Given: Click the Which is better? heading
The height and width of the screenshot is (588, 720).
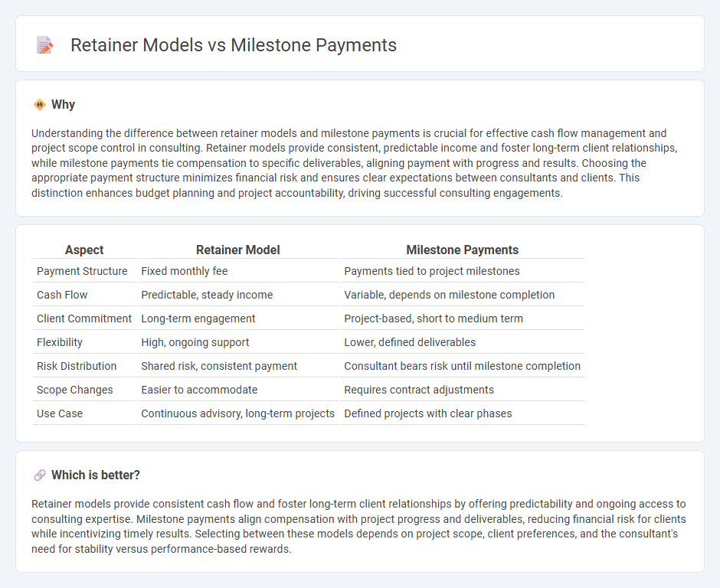Looking at the screenshot, I should 96,475.
